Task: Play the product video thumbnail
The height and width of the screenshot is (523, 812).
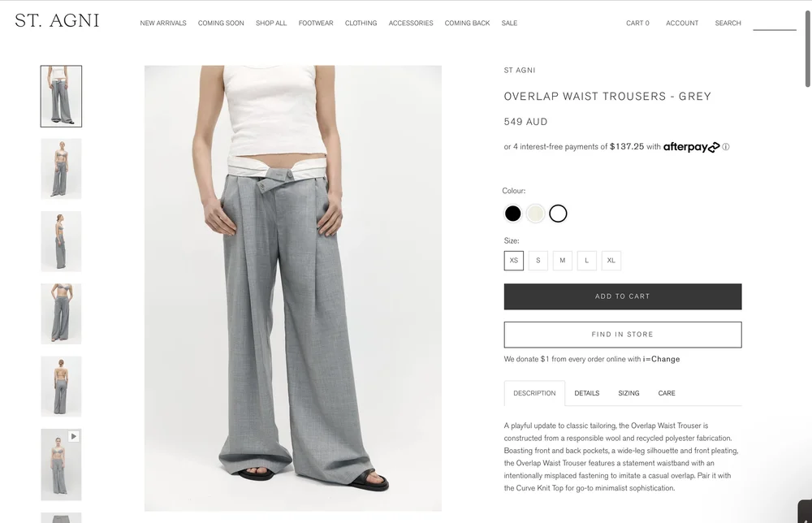Action: point(61,465)
